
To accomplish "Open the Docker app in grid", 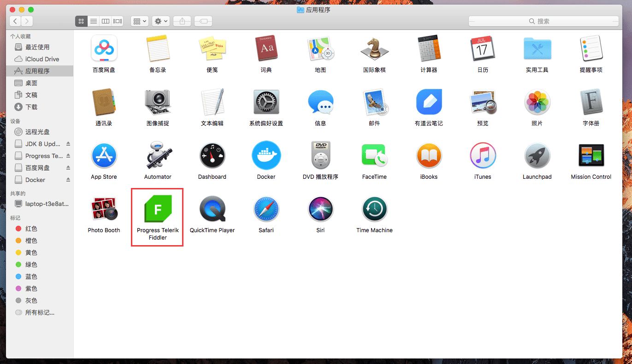I will coord(266,155).
